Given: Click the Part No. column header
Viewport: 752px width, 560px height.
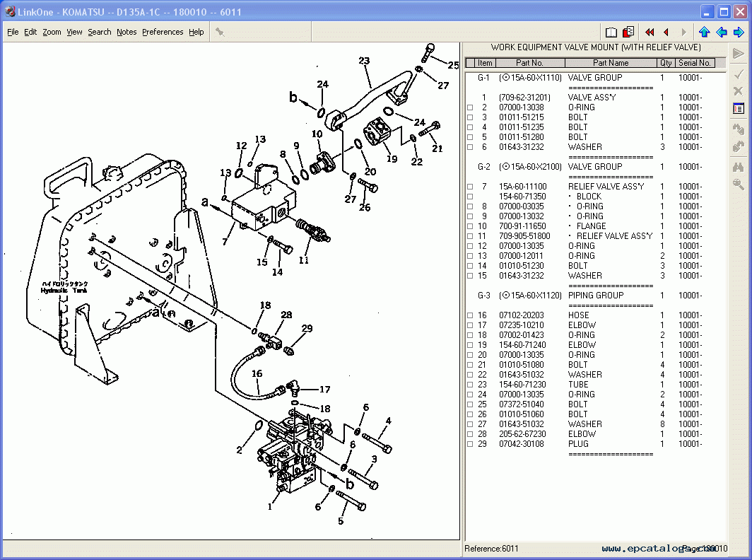Looking at the screenshot, I should click(530, 63).
